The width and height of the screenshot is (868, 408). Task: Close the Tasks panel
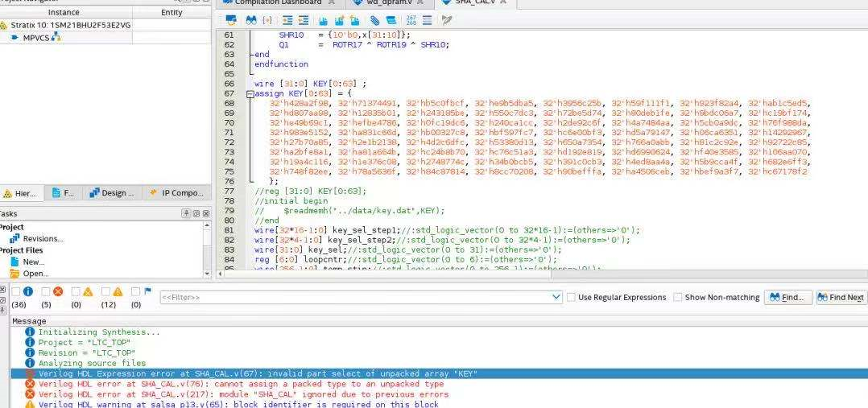coord(205,214)
